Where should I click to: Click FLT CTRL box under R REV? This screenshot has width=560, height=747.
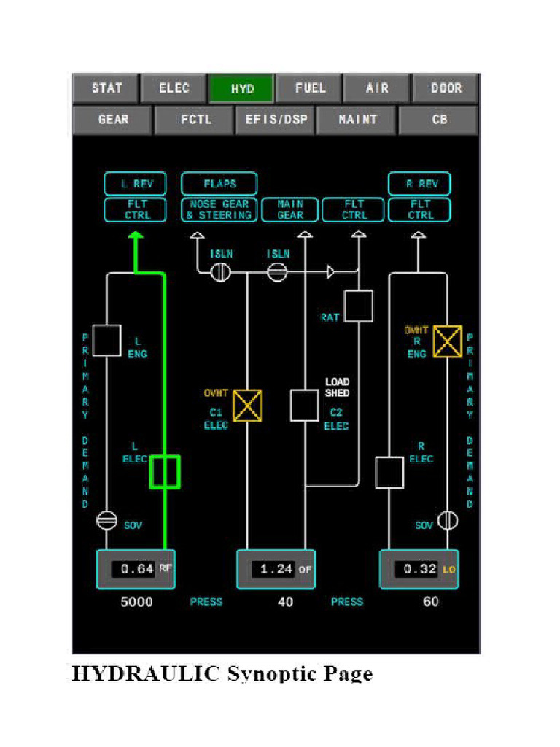(419, 210)
